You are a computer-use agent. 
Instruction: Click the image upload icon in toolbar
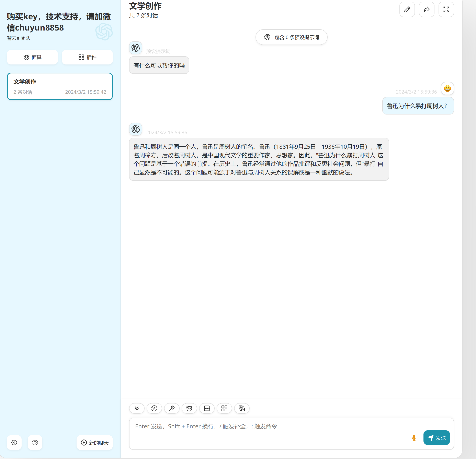207,408
